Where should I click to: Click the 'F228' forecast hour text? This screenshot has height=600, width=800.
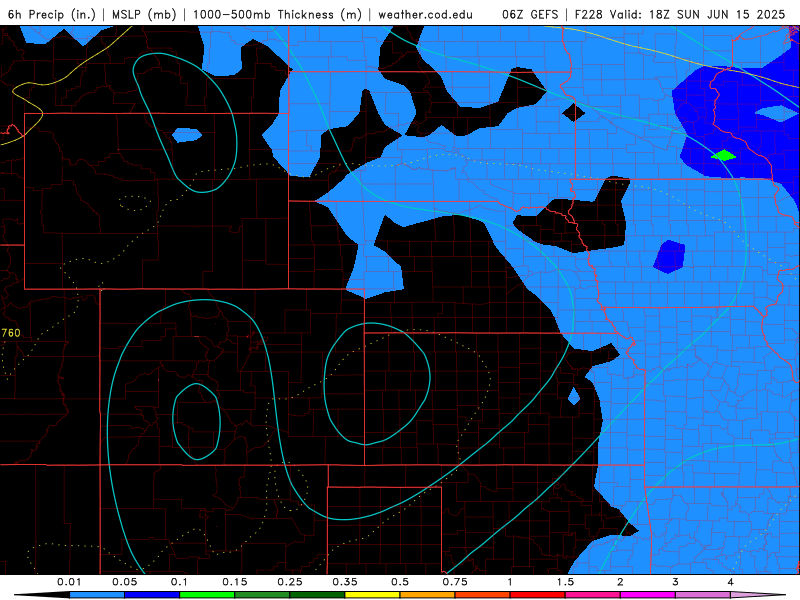point(589,14)
